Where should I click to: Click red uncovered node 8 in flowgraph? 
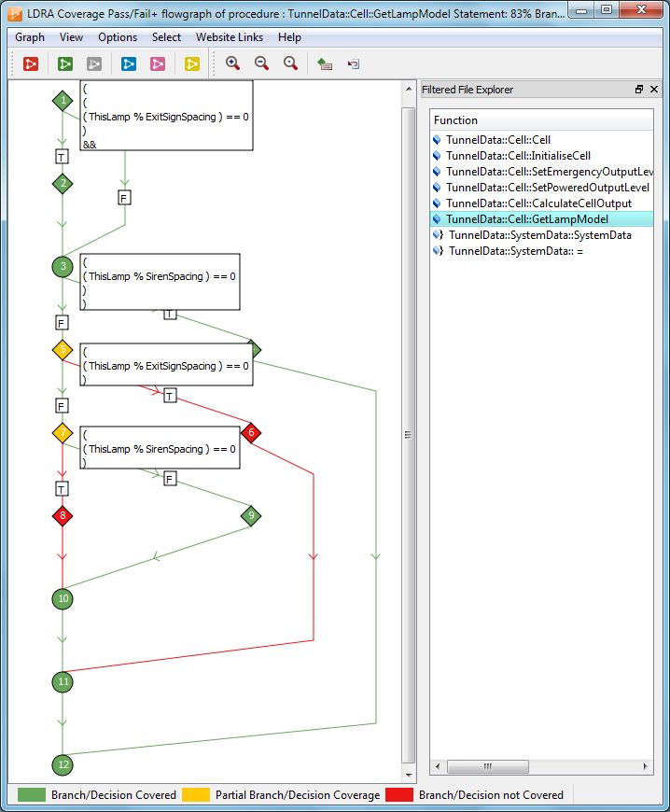63,515
